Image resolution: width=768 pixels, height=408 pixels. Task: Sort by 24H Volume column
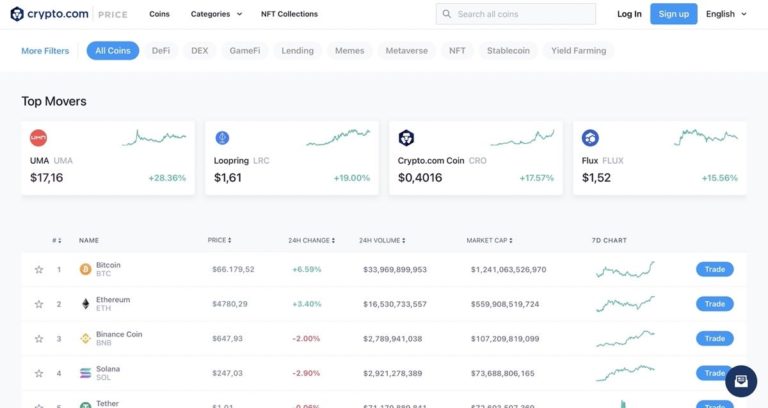click(382, 240)
